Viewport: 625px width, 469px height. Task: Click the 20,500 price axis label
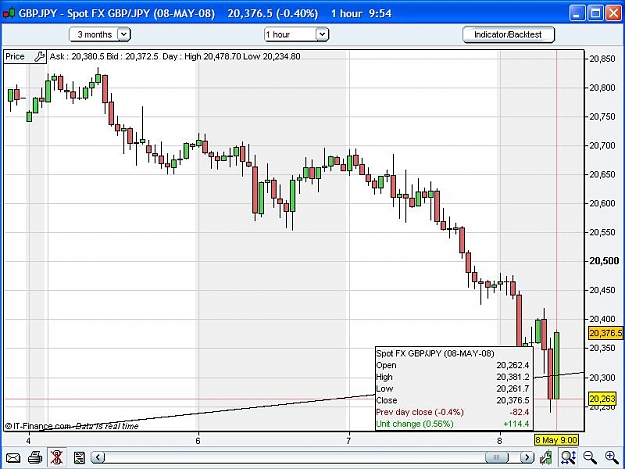click(604, 261)
